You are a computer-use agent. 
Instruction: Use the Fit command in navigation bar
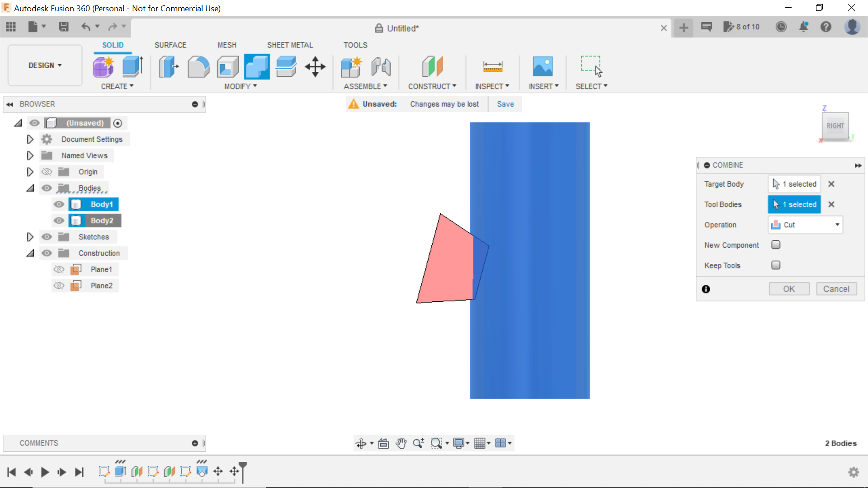(436, 443)
